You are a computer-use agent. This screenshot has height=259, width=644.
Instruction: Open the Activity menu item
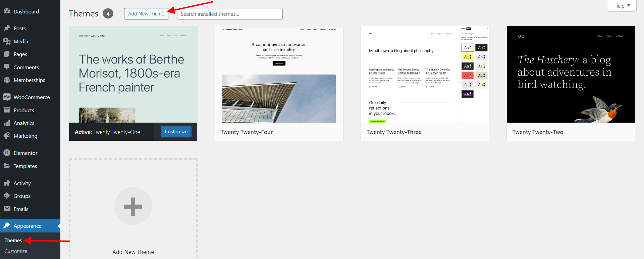[x=30, y=183]
